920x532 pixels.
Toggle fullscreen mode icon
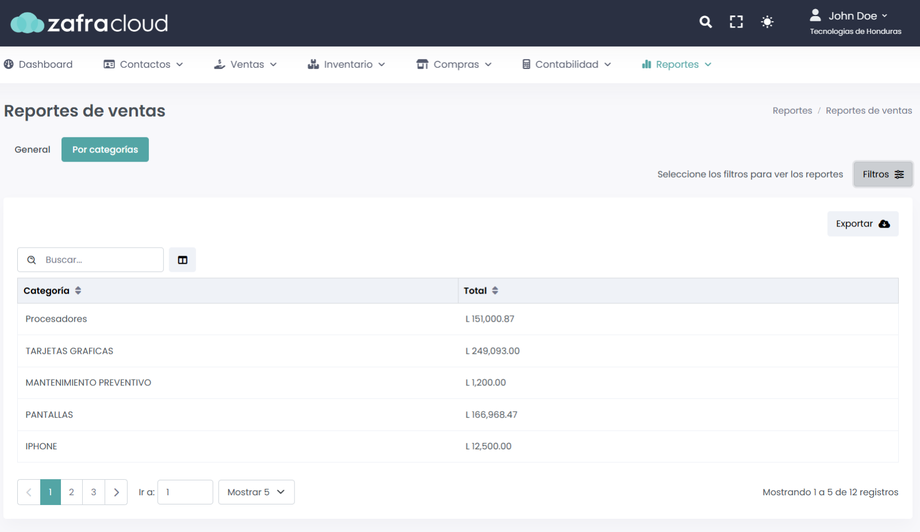click(736, 22)
